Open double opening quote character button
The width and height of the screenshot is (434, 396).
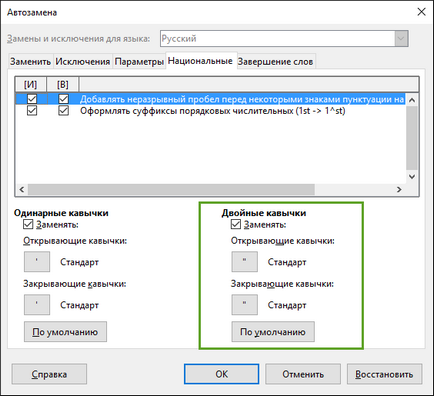point(245,262)
